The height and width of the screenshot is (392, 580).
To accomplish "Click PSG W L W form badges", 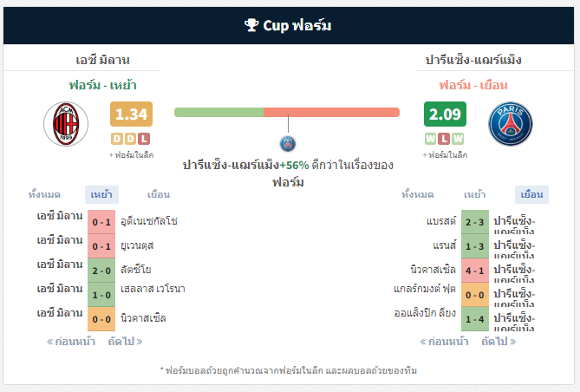I will point(445,139).
